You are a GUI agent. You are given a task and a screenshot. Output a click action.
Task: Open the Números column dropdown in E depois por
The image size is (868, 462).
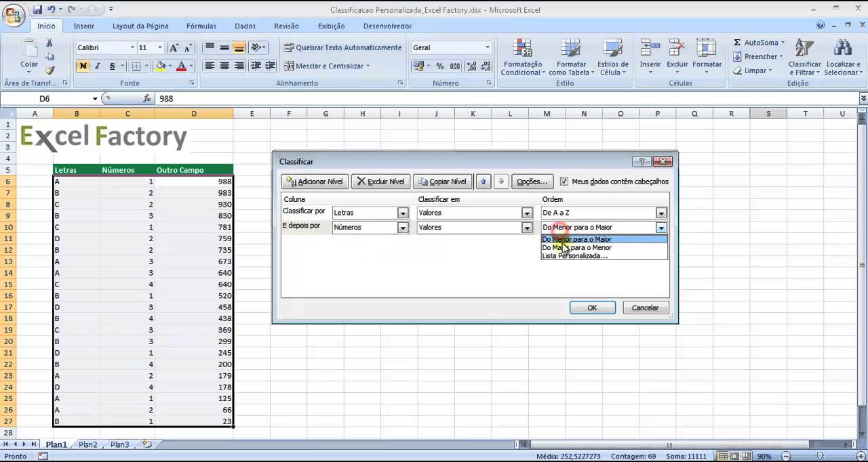click(403, 228)
